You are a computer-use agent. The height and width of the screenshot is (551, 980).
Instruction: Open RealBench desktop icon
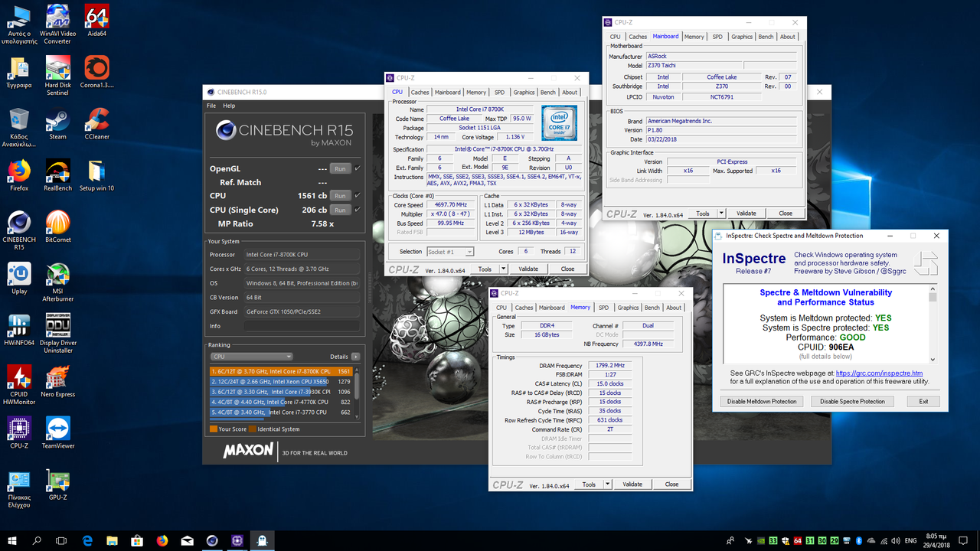point(57,175)
